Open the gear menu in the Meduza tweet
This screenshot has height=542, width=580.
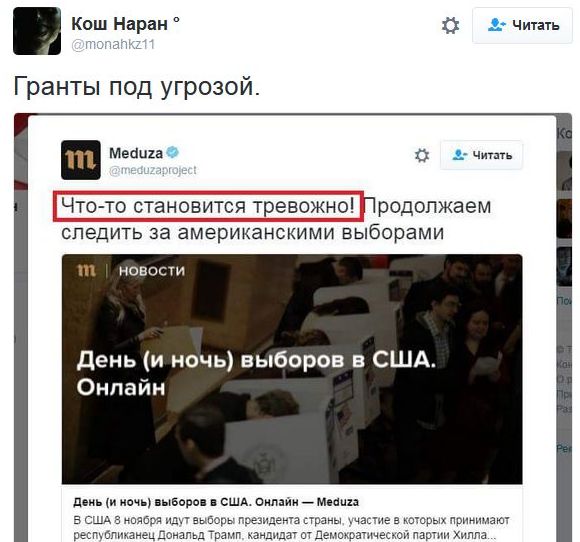[422, 155]
